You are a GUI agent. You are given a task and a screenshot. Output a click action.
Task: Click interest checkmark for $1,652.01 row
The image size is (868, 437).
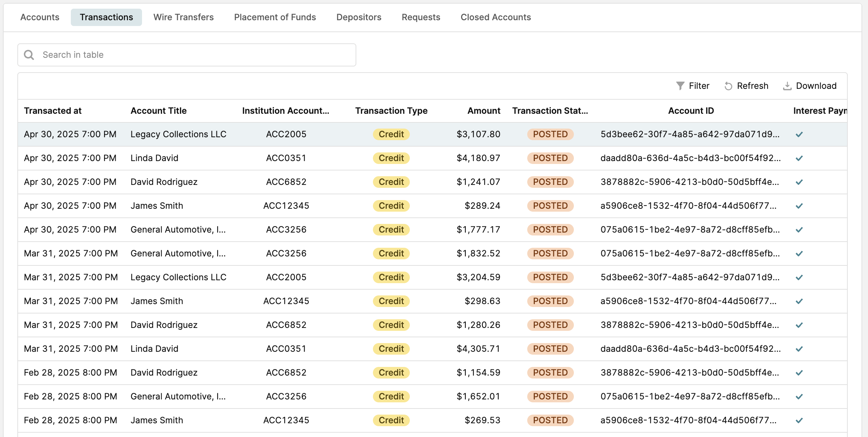(799, 397)
